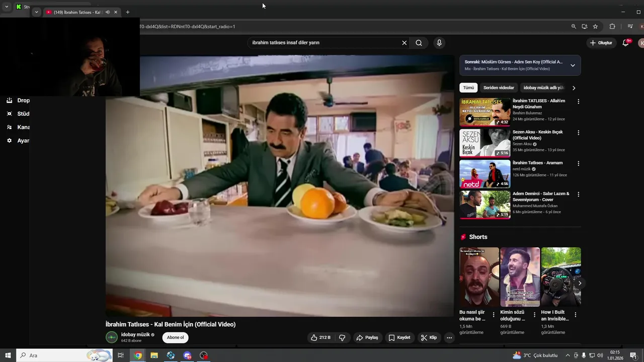Click the taskbar Ara search box
This screenshot has width=644, height=362.
pos(64,355)
